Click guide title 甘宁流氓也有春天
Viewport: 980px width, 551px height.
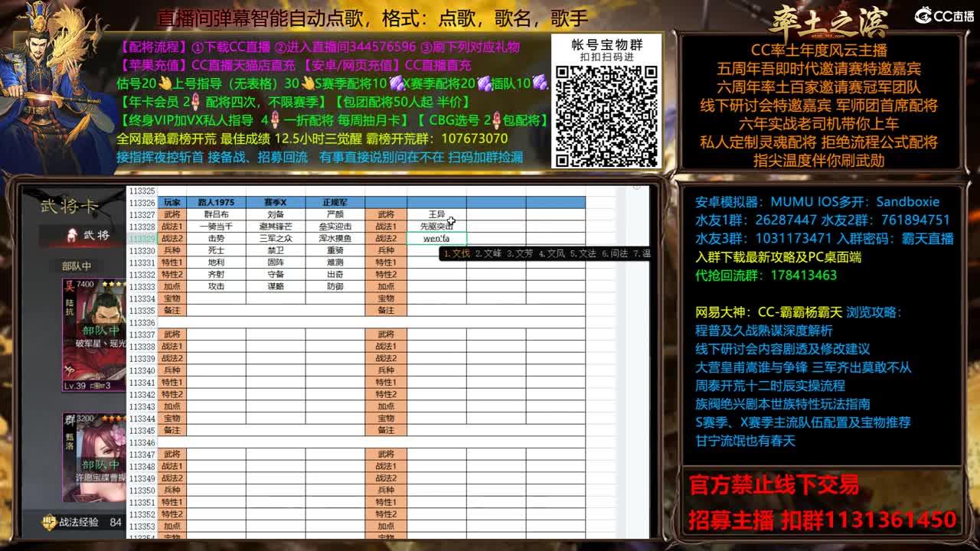point(745,441)
